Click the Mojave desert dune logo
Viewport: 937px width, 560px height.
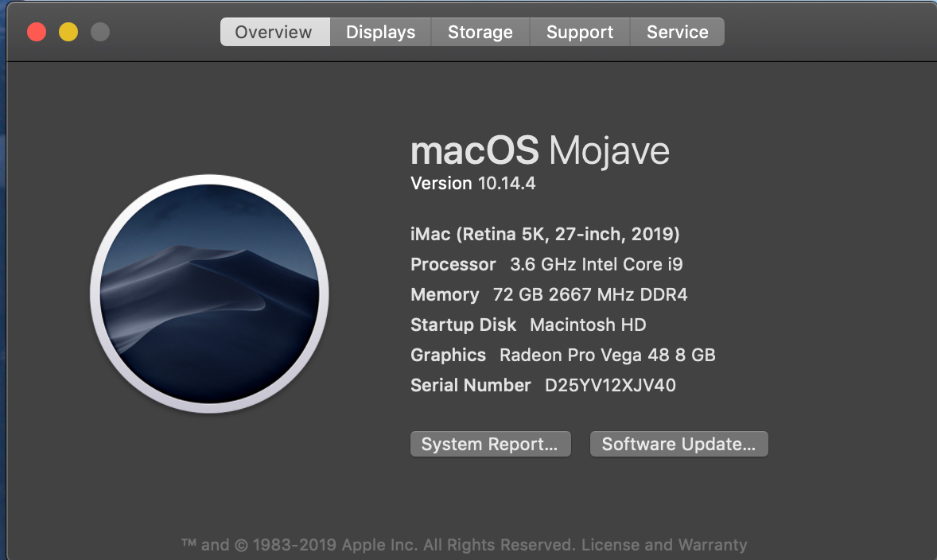coord(209,294)
